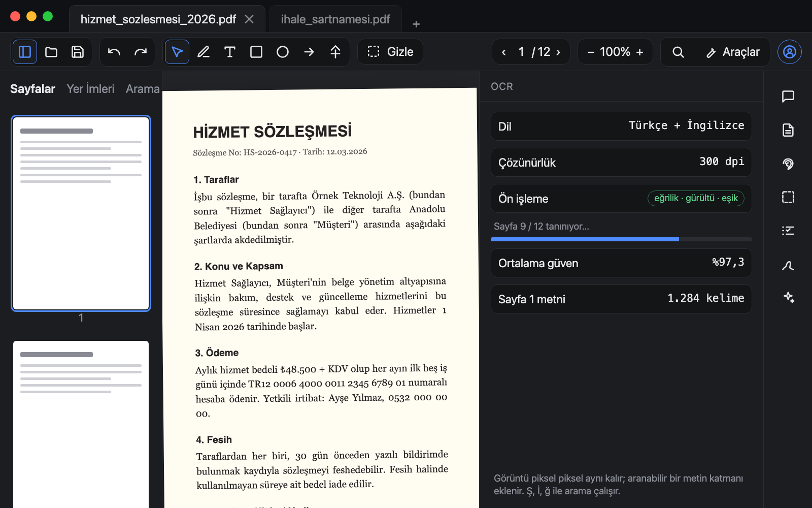Click the OCR progress bar
This screenshot has height=508, width=812.
tap(621, 239)
